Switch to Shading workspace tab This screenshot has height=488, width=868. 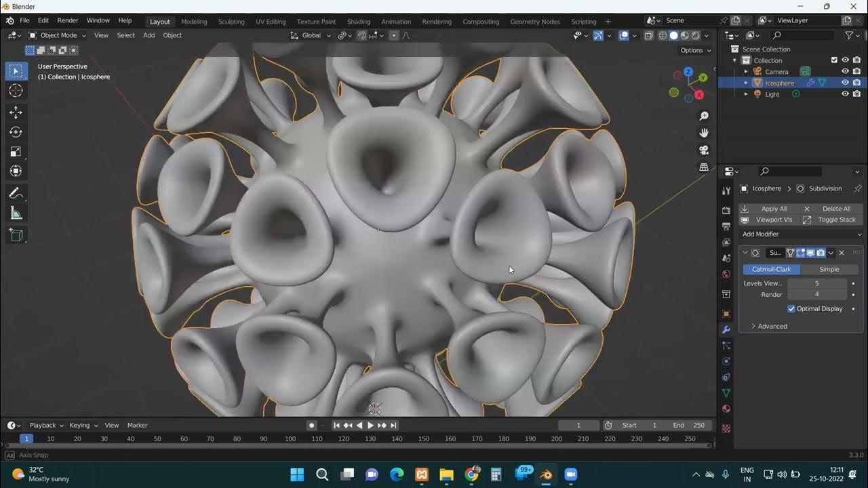[359, 21]
